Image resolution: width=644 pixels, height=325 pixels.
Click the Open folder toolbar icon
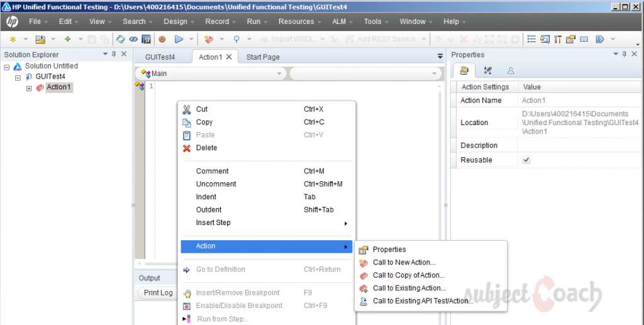click(40, 40)
